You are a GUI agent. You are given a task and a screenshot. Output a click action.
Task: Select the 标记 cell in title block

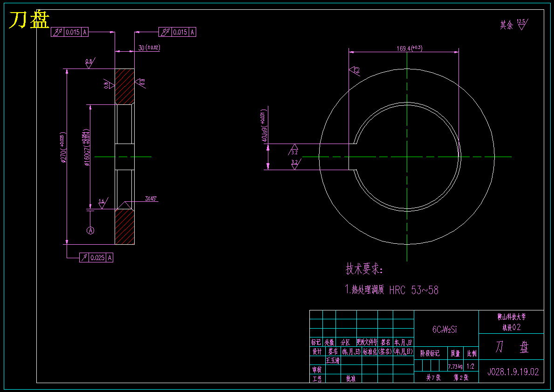tap(316, 342)
